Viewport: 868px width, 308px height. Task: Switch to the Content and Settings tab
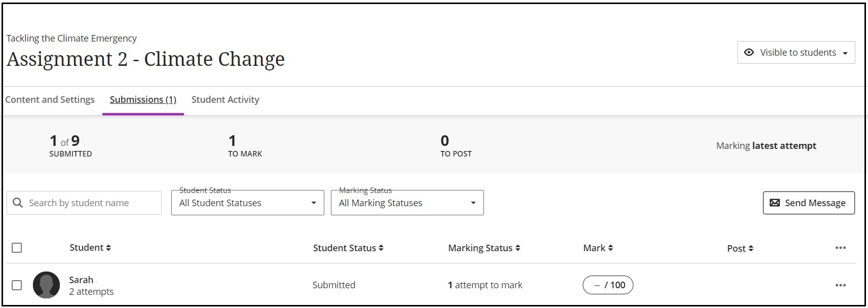[50, 100]
